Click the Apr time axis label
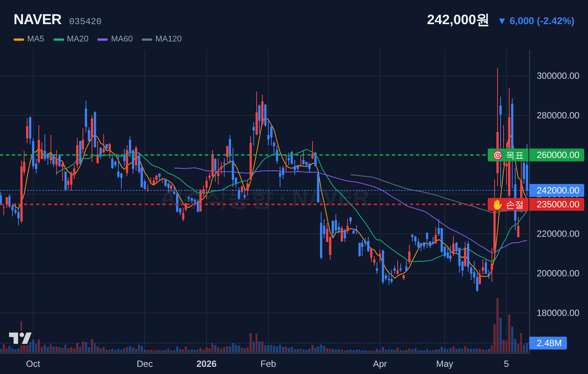This screenshot has width=588, height=374. (380, 364)
